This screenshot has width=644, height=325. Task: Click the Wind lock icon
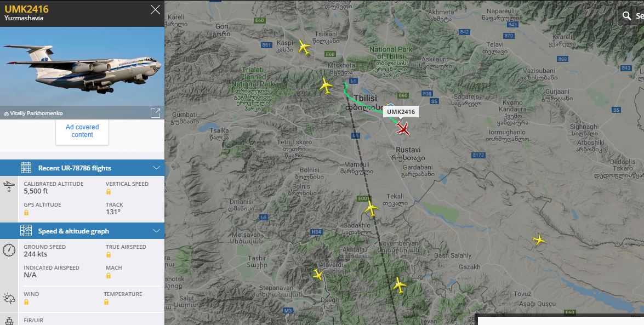26,302
